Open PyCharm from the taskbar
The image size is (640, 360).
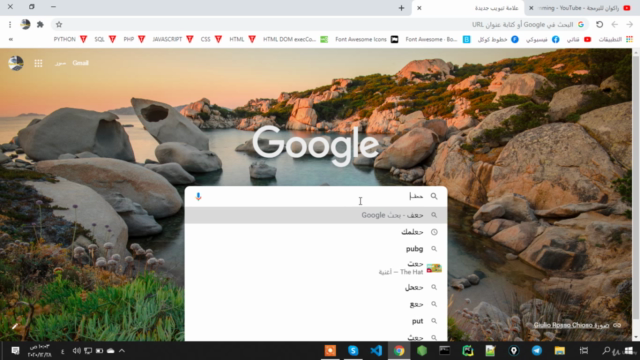(468, 351)
